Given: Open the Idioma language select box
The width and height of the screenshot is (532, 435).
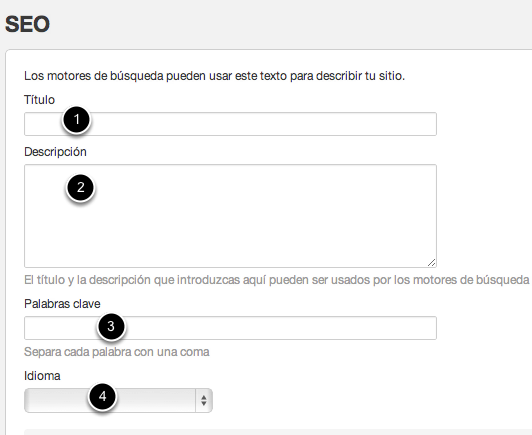Looking at the screenshot, I should tap(118, 400).
